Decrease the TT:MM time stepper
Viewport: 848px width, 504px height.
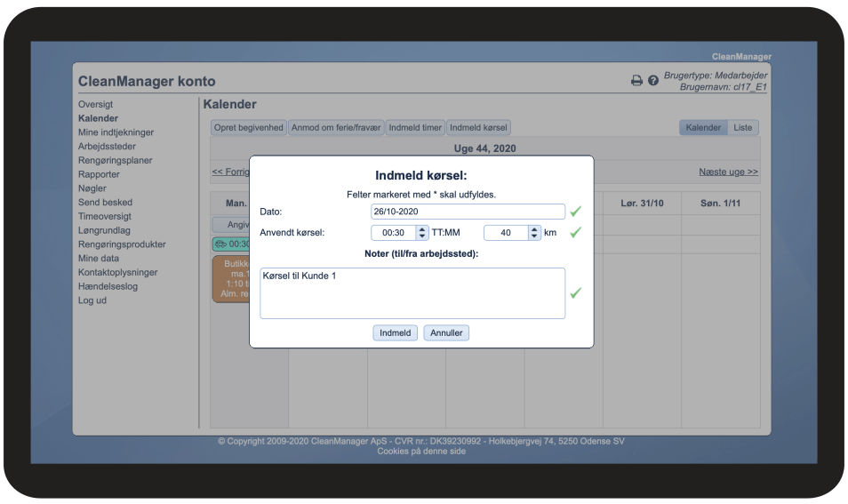coord(422,236)
